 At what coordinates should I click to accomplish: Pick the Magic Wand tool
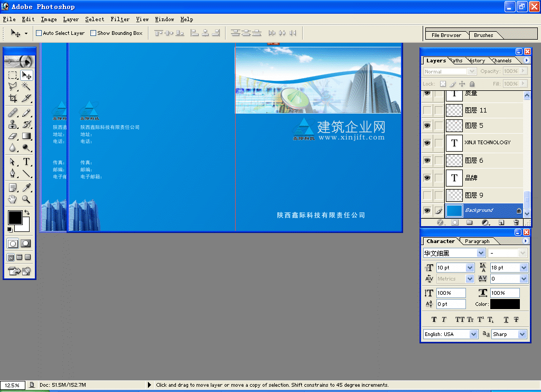pyautogui.click(x=26, y=86)
